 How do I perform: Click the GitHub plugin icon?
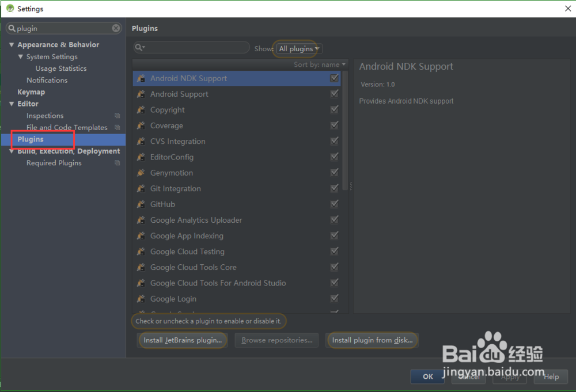coord(141,204)
